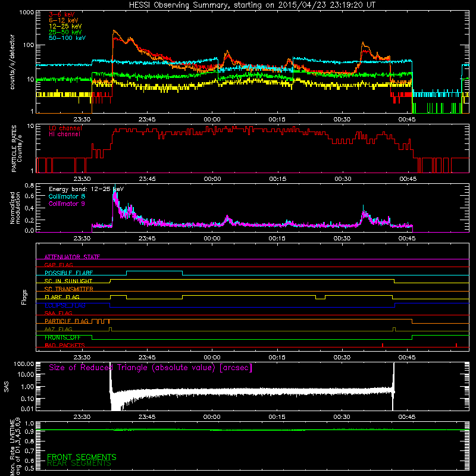Click the olive flag label above FRONTS_OFF

pos(58,329)
